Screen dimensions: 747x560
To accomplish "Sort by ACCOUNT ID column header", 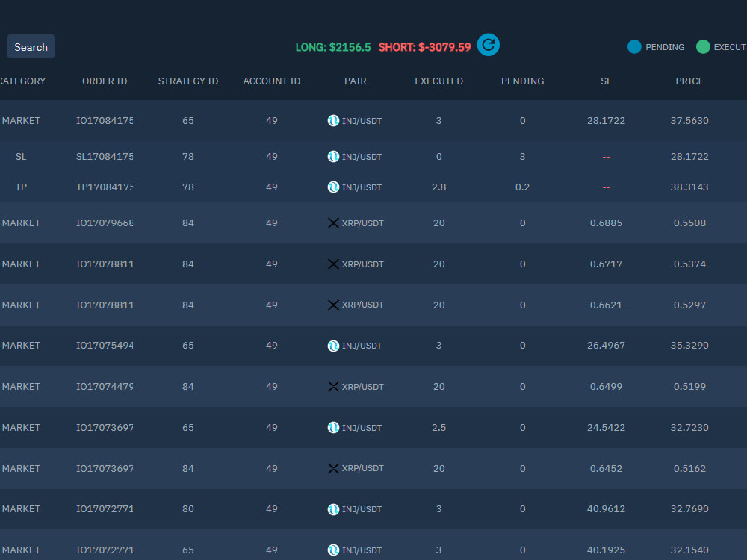I will coord(272,81).
